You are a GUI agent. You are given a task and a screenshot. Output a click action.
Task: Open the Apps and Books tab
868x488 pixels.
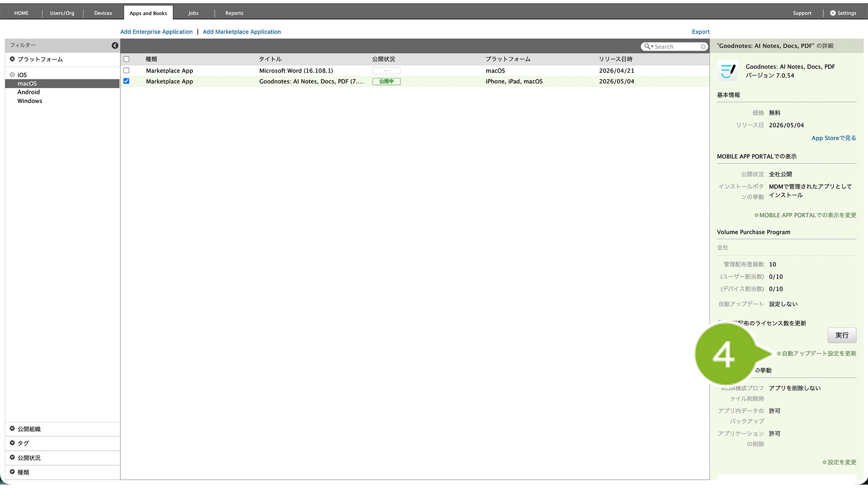click(x=148, y=13)
